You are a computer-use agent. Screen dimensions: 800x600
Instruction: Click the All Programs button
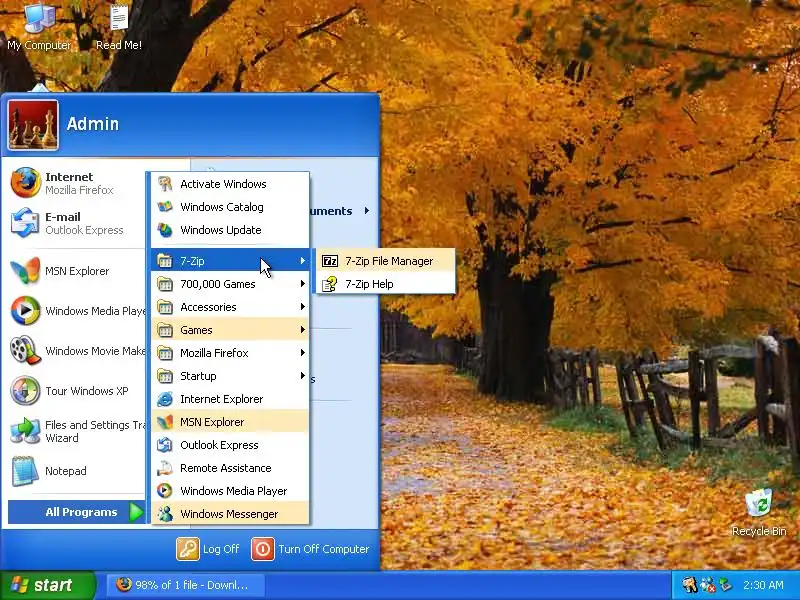(77, 512)
